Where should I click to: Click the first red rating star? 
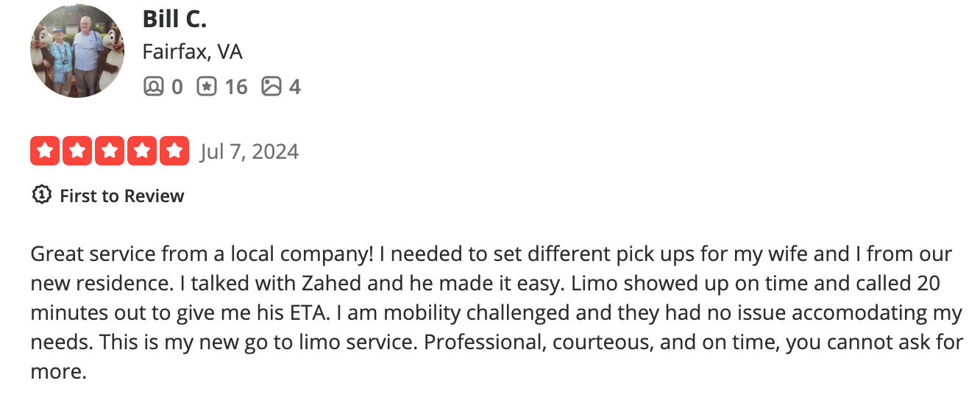pyautogui.click(x=45, y=151)
